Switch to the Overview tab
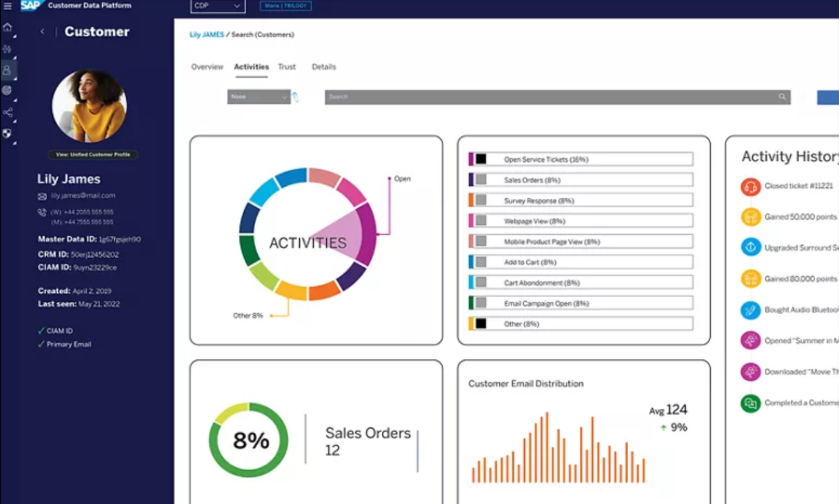Screen dimensions: 839x504 (x=207, y=67)
